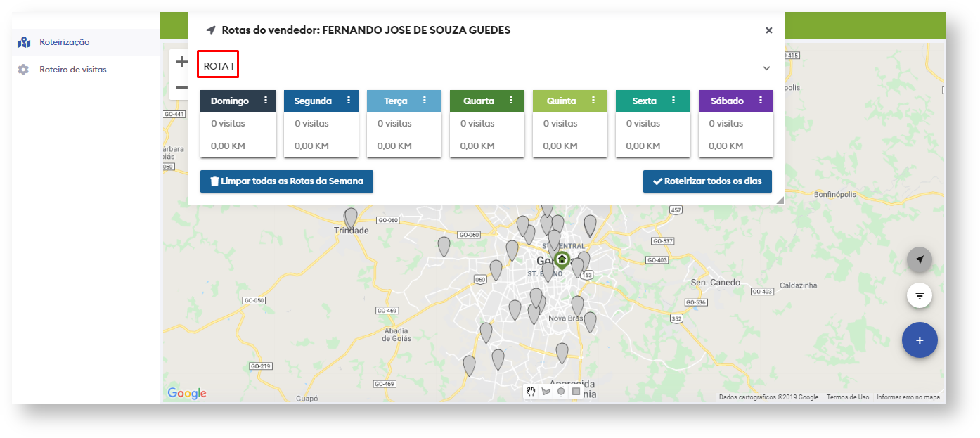Image resolution: width=980 pixels, height=438 pixels.
Task: Click Limpar todas as Rotas da Semana
Action: pyautogui.click(x=287, y=181)
